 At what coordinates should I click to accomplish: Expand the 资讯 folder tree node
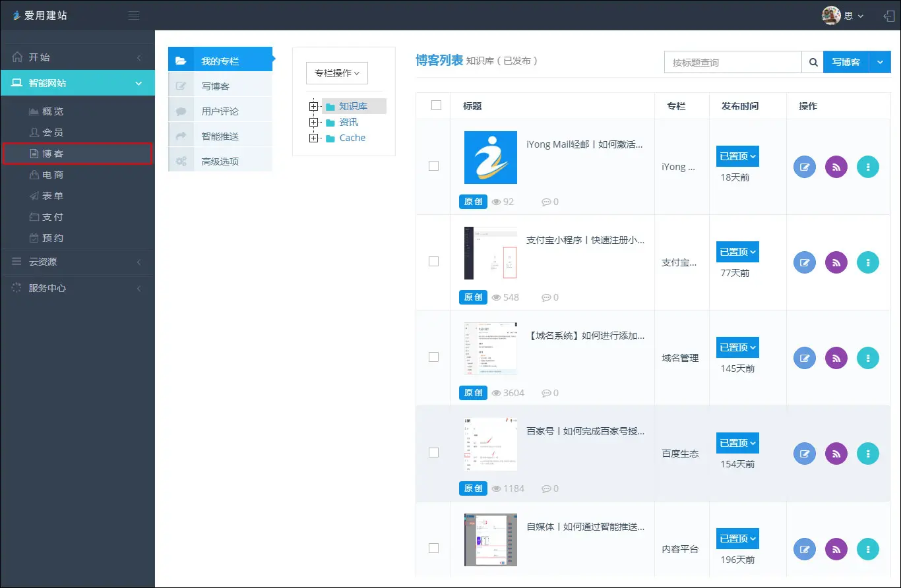point(313,123)
